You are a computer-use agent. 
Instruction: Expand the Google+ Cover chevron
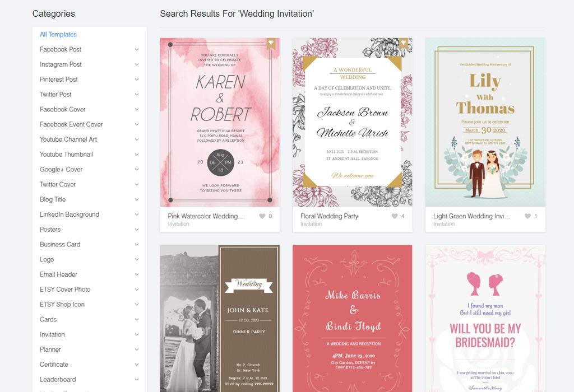[x=137, y=169]
